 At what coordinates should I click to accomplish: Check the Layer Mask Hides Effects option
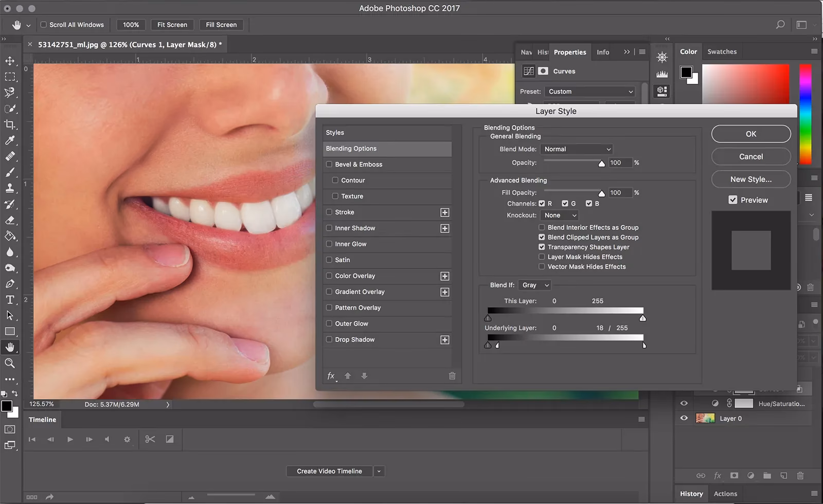tap(542, 257)
